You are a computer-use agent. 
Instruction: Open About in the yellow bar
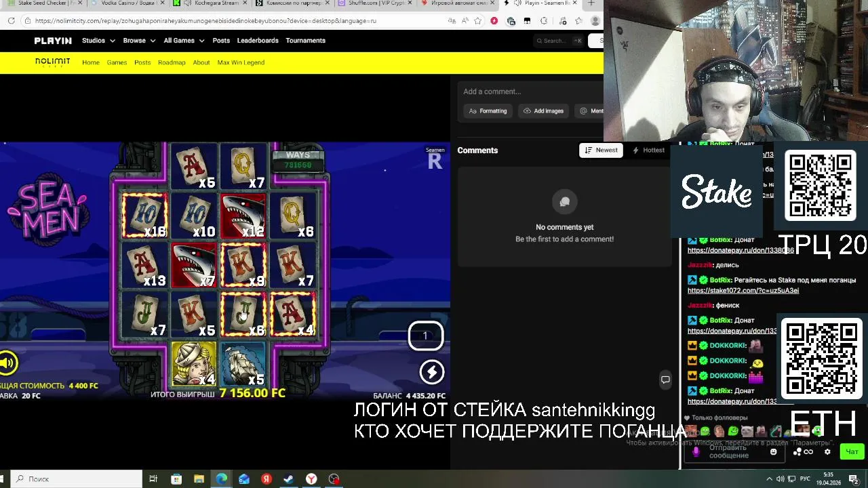[x=201, y=62]
